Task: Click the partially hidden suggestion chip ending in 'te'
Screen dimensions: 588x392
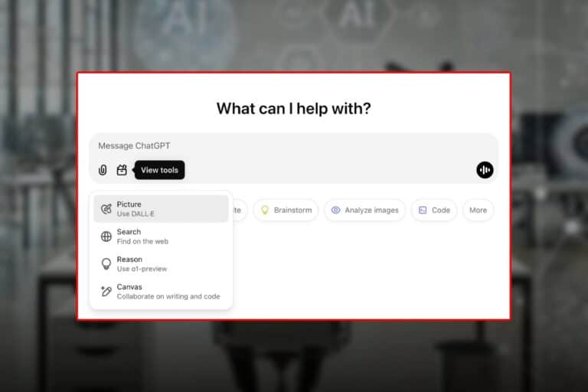Action: coord(239,210)
